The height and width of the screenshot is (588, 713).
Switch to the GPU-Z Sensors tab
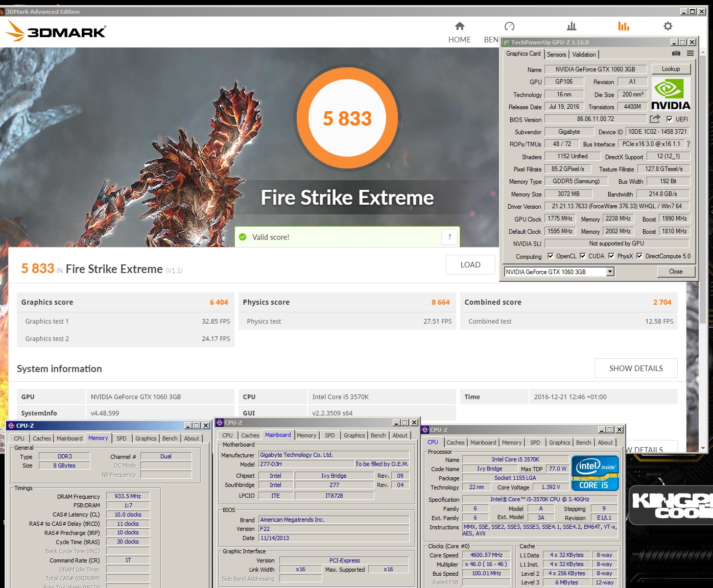[x=556, y=55]
